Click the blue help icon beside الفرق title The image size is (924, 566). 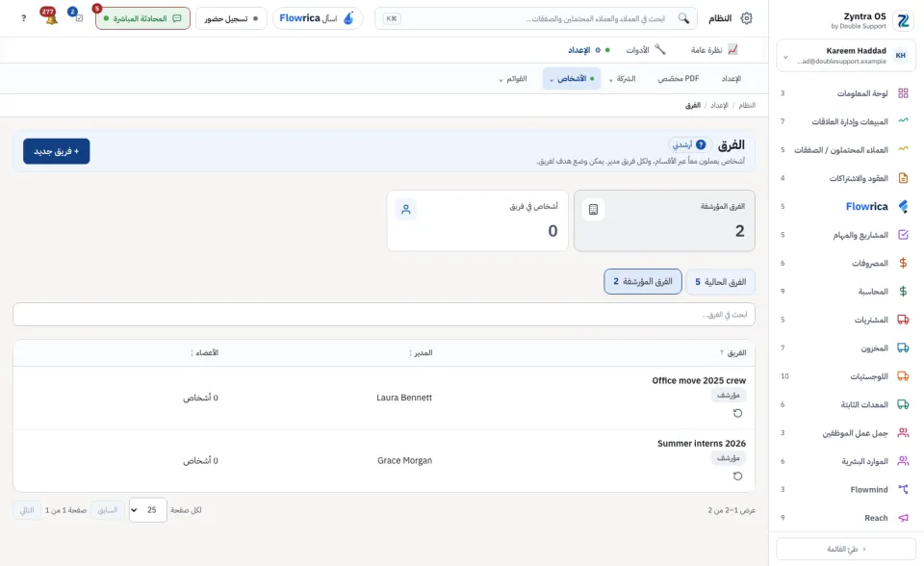pos(701,144)
